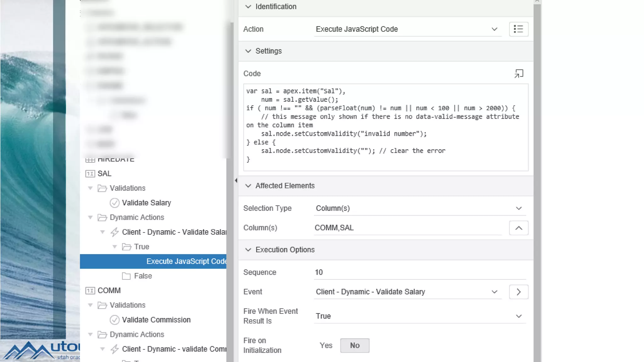The width and height of the screenshot is (644, 362).
Task: Set Fire on Initialization to Yes
Action: pos(326,346)
